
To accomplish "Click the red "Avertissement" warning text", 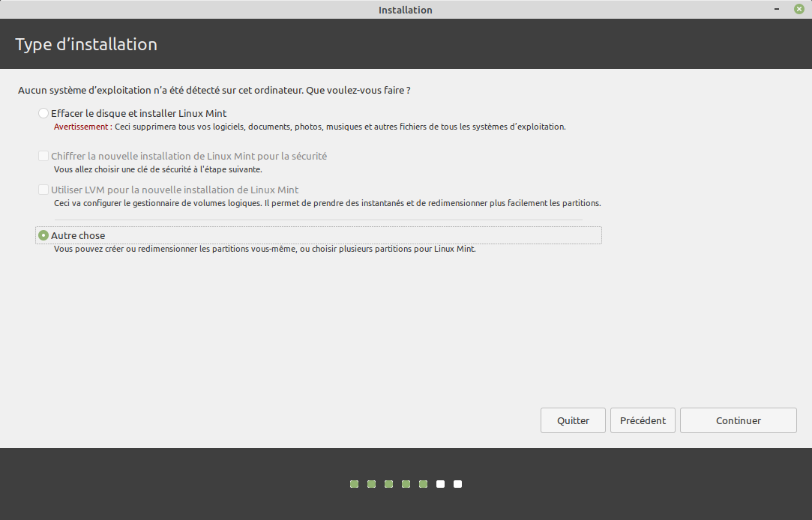I will [x=82, y=127].
